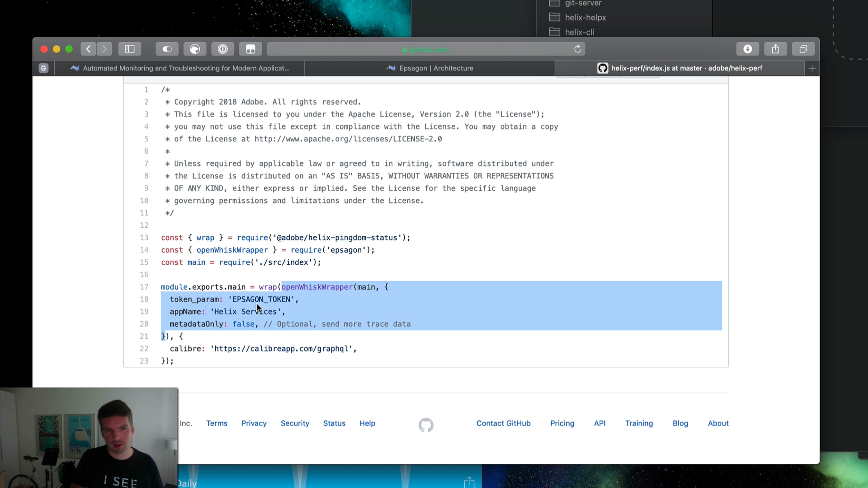Switch to the Epsagon | Architecture tab
The image size is (868, 488).
430,68
